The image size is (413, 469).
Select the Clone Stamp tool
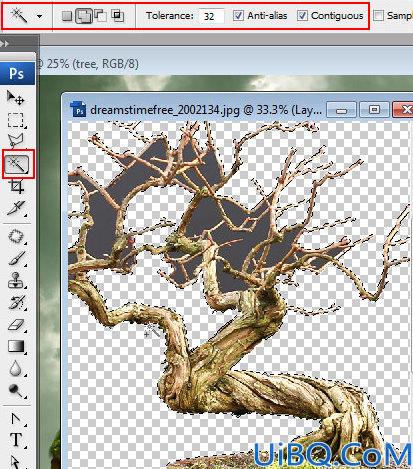16,280
